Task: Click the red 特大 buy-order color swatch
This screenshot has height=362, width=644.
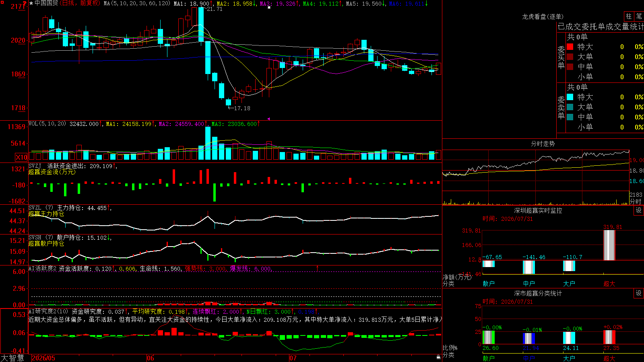Action: point(570,47)
